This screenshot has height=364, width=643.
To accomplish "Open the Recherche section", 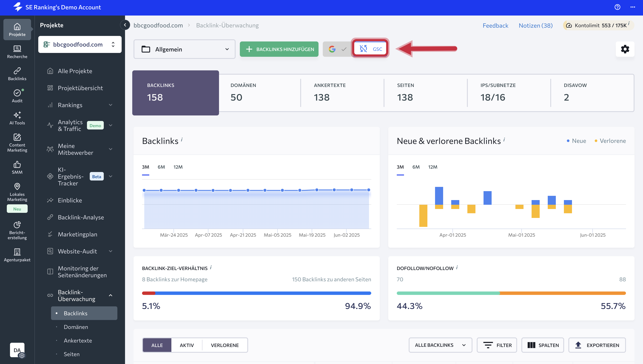I will [17, 52].
